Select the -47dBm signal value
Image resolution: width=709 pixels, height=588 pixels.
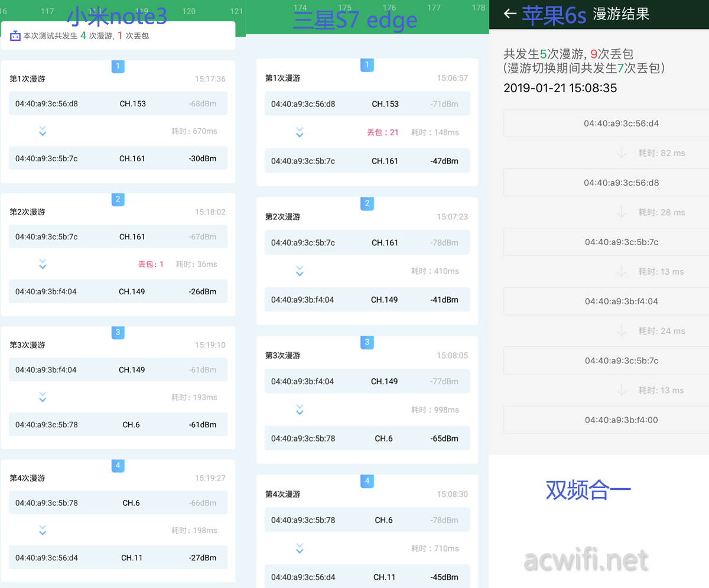click(444, 161)
